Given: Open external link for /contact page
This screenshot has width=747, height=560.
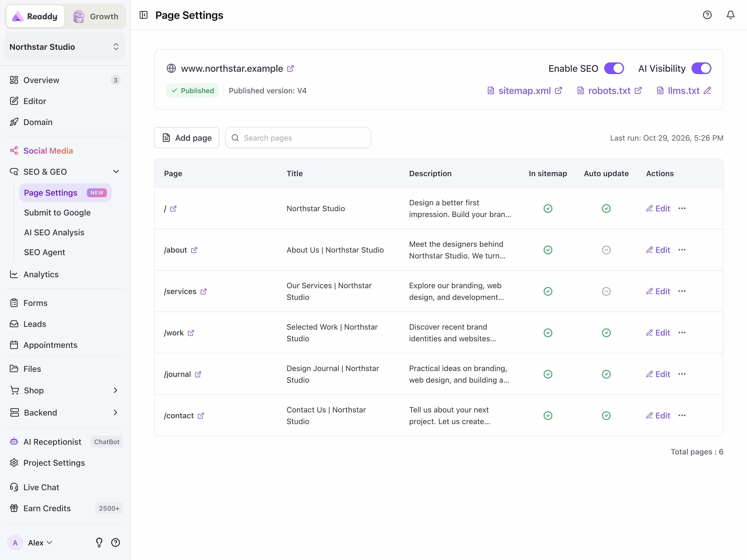Looking at the screenshot, I should coord(201,416).
